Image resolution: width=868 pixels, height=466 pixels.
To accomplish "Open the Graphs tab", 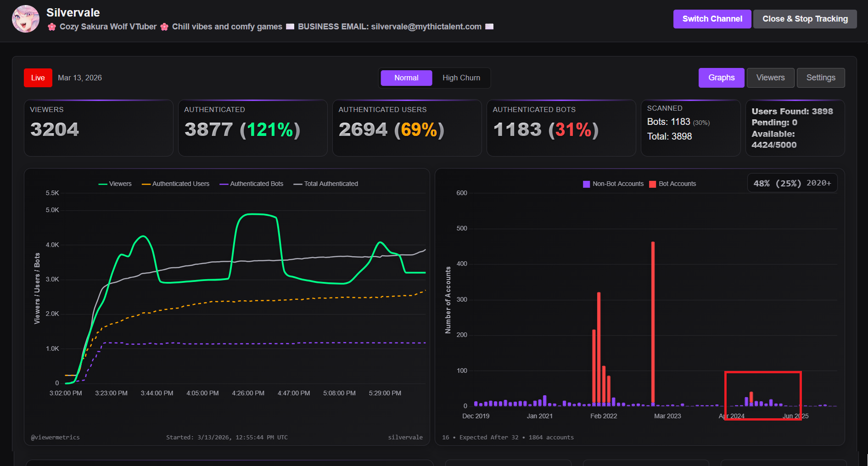I will (721, 78).
